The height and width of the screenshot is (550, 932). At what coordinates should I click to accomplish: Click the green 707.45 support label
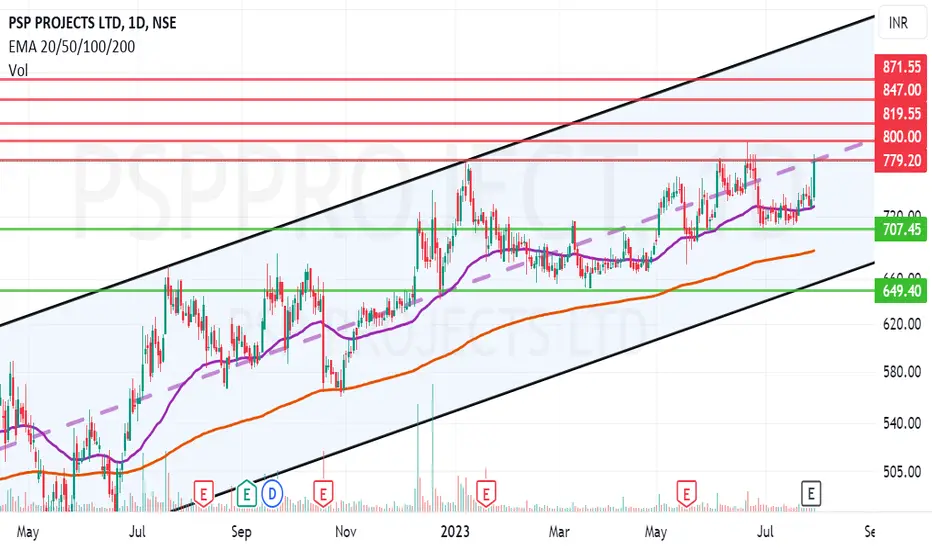tap(900, 229)
